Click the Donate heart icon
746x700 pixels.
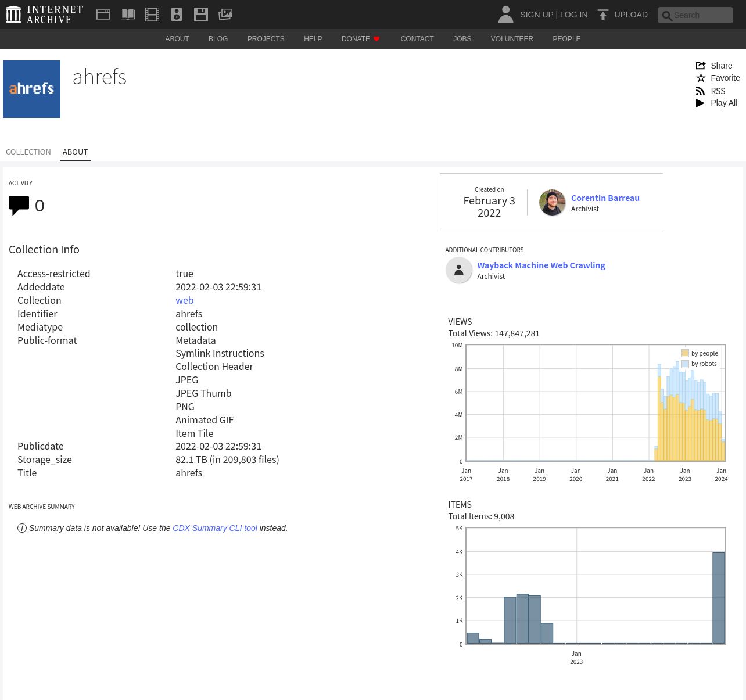[376, 39]
